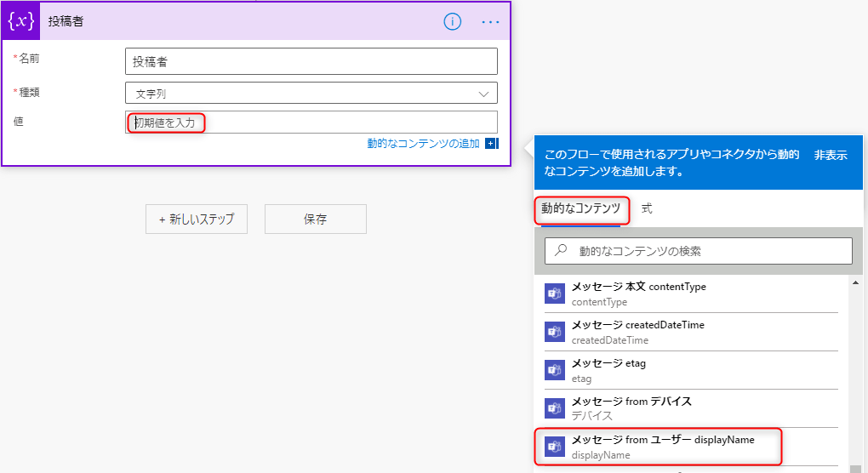This screenshot has height=473, width=868.
Task: Click Teams icon next to メッセージ 本文 contentType
Action: [554, 294]
